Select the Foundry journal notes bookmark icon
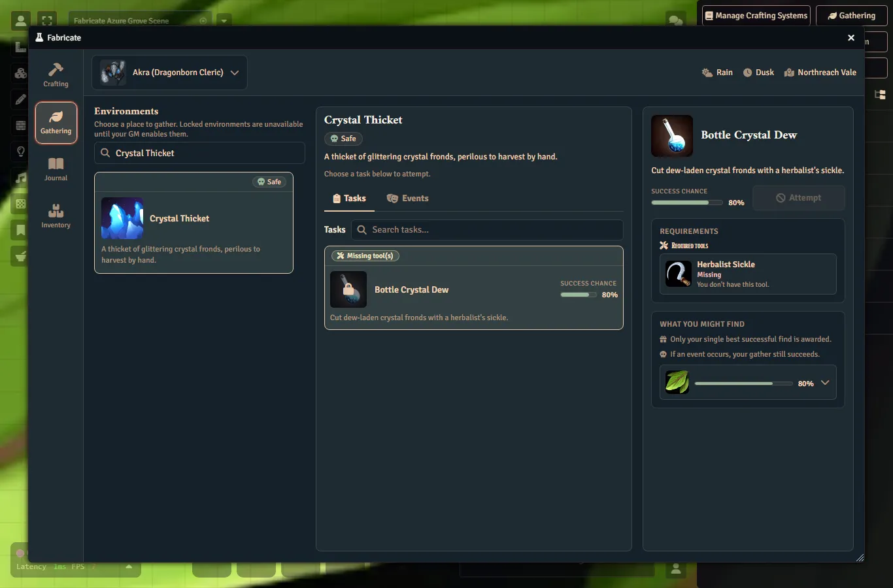 20,230
